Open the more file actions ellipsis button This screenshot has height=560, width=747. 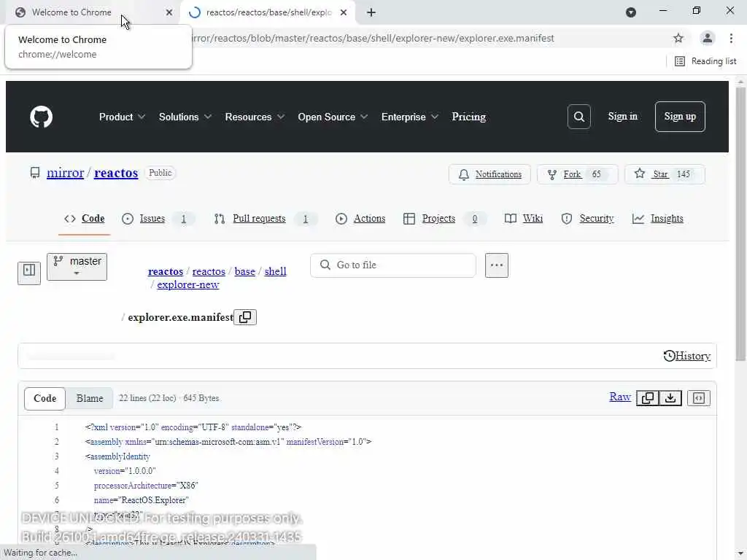pos(496,265)
